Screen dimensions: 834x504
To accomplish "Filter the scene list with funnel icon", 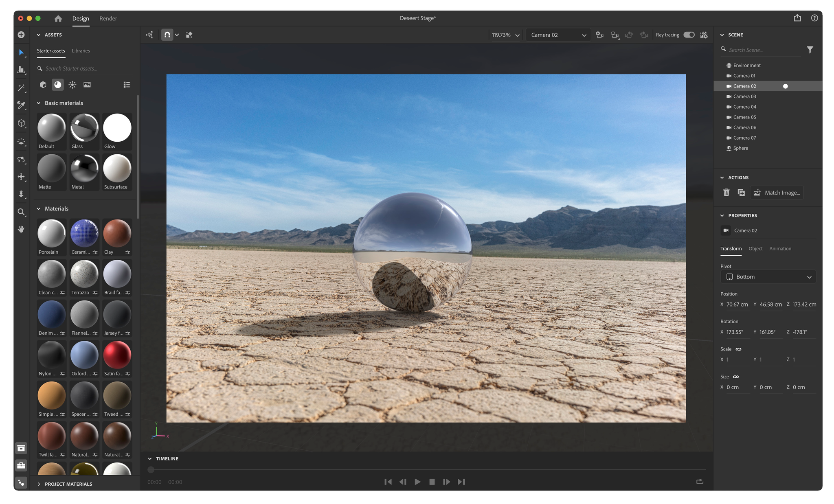I will pyautogui.click(x=810, y=50).
